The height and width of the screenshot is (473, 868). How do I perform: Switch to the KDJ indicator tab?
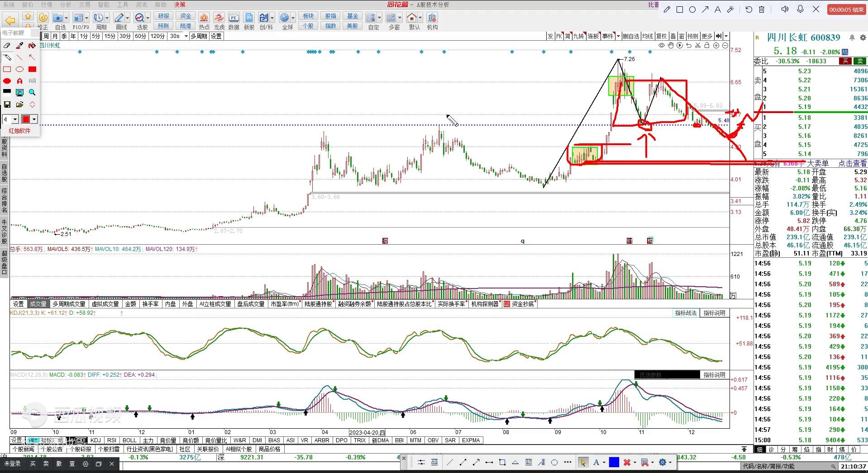95,440
